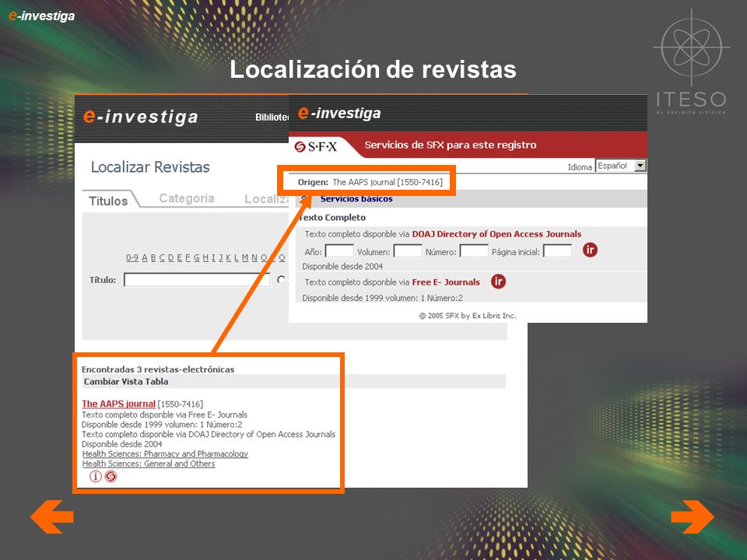Browse titles starting with letter H

[205, 257]
